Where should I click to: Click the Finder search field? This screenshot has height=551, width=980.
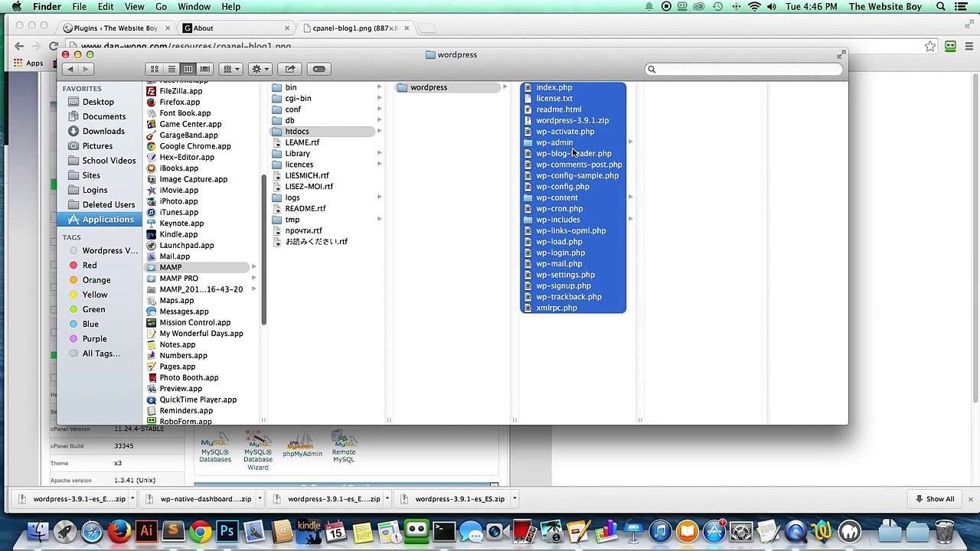(x=743, y=69)
